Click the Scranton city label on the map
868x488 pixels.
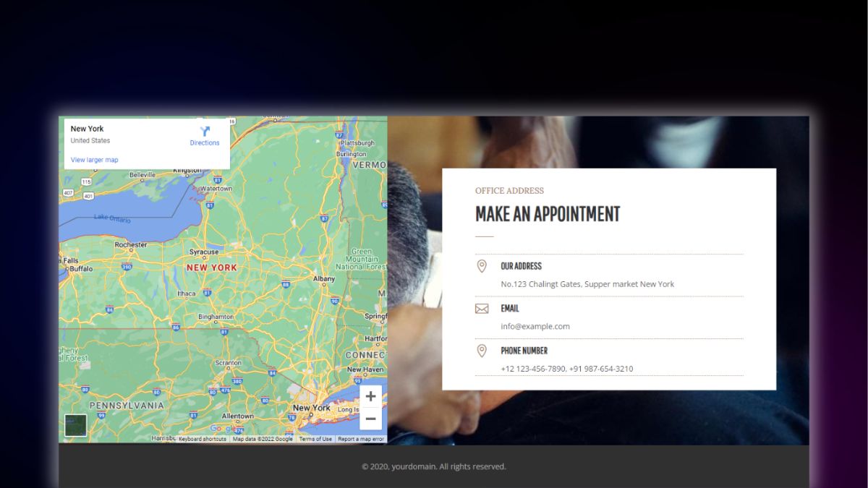click(x=228, y=363)
